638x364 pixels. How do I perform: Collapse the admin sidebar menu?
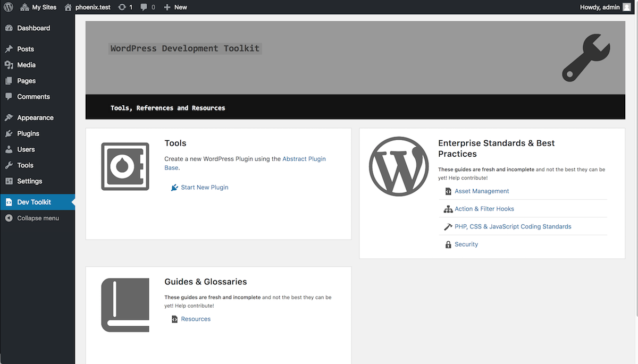(x=37, y=218)
